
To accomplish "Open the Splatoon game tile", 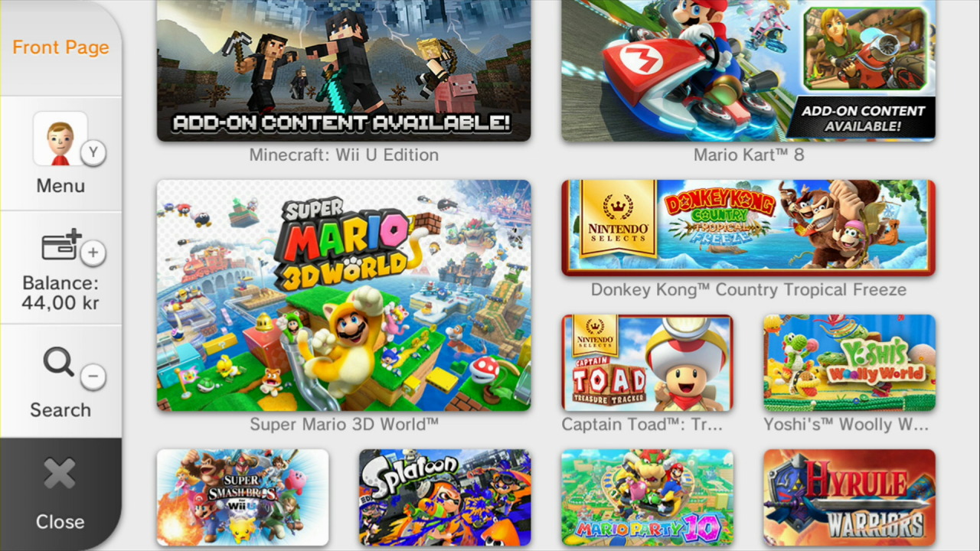I will 445,497.
